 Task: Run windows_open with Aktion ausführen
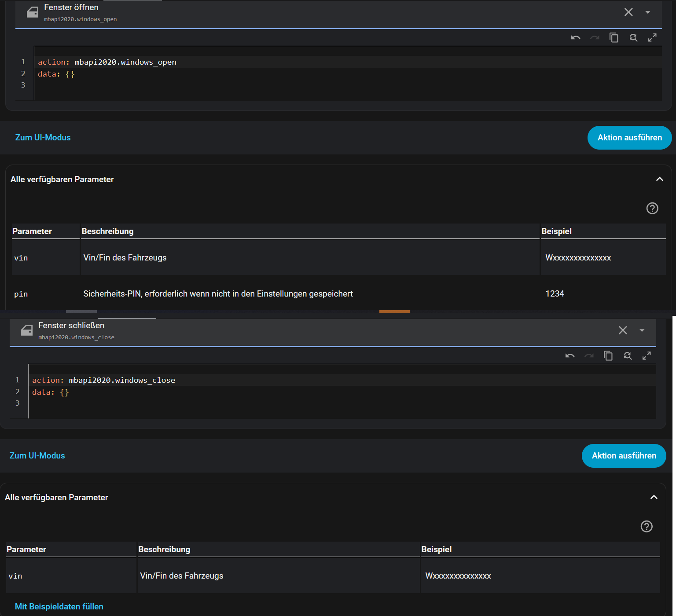(629, 138)
